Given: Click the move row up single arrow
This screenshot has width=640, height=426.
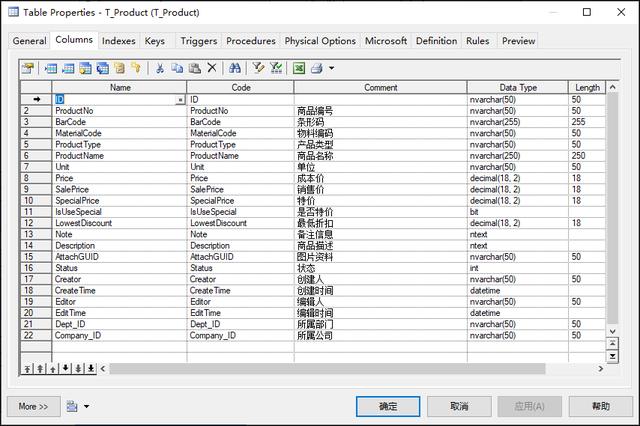Looking at the screenshot, I should [53, 368].
